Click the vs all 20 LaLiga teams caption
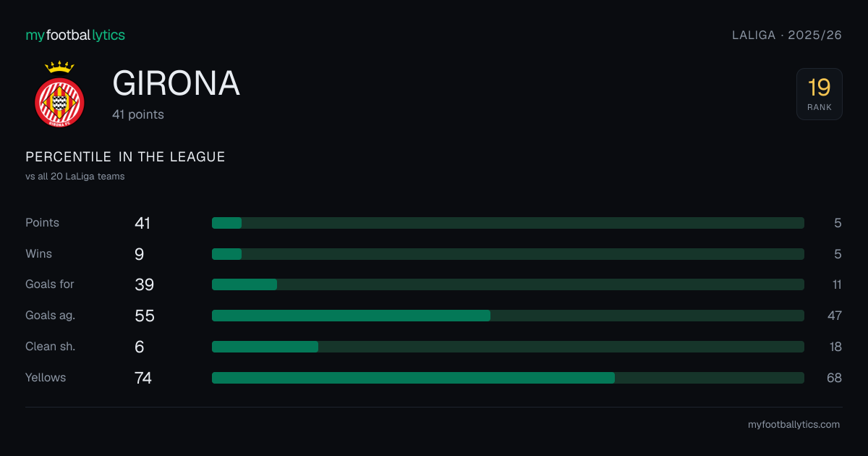The image size is (868, 456). pyautogui.click(x=75, y=177)
